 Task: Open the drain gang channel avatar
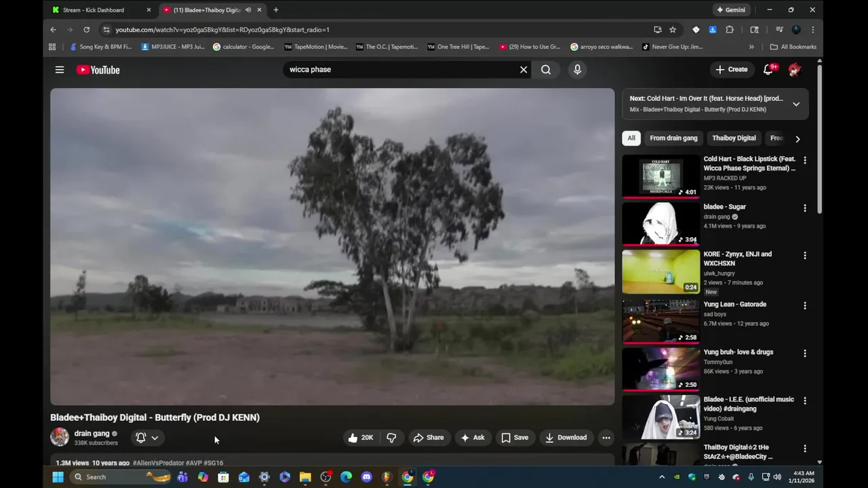(x=60, y=437)
